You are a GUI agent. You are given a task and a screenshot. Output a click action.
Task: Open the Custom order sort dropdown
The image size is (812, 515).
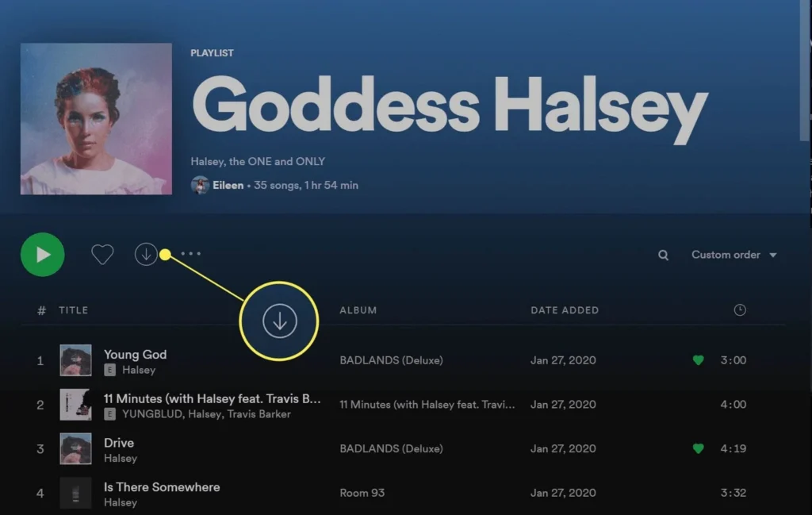(733, 255)
